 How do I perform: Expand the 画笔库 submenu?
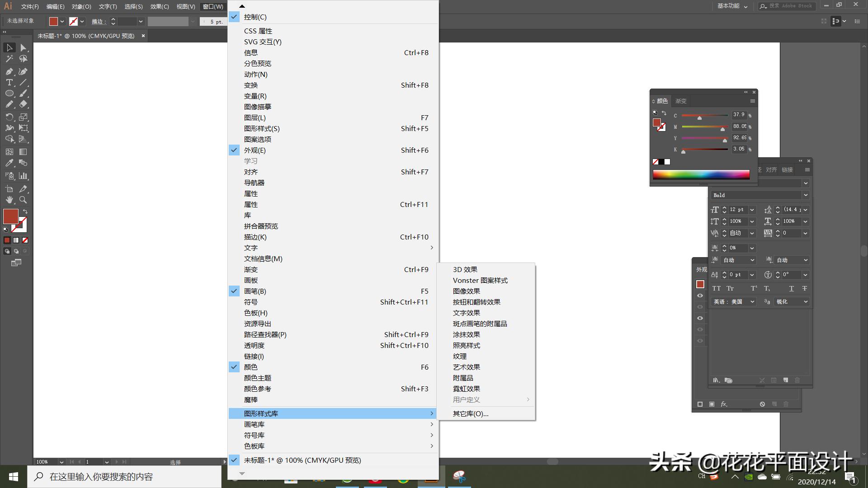click(255, 424)
